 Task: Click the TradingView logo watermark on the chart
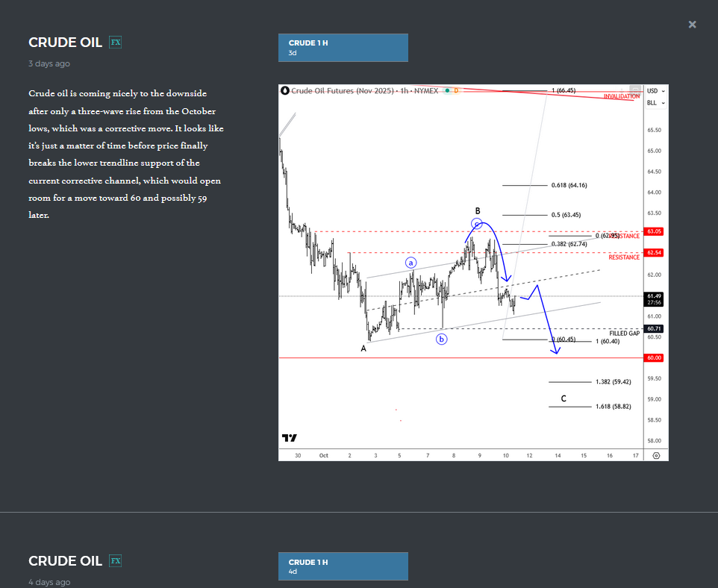pos(290,439)
